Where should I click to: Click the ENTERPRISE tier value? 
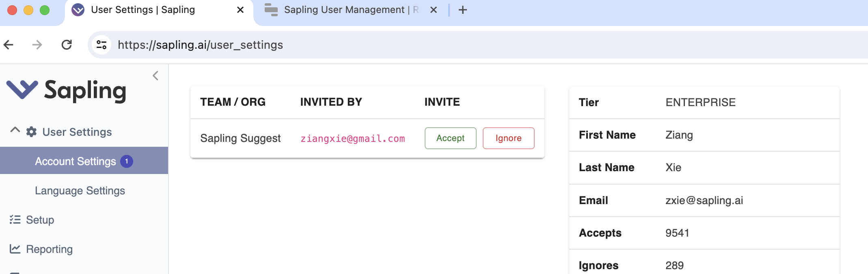pos(701,102)
